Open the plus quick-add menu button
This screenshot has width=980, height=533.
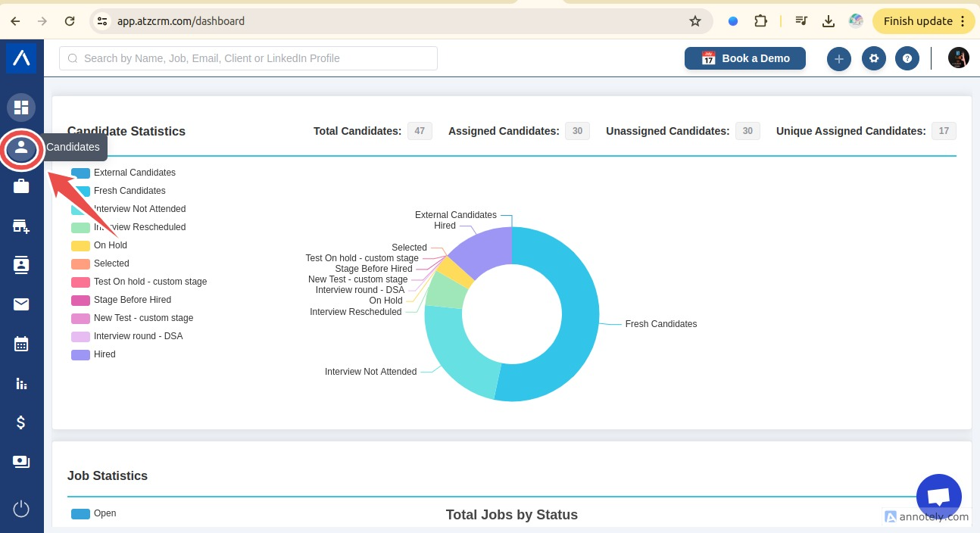[x=838, y=58]
